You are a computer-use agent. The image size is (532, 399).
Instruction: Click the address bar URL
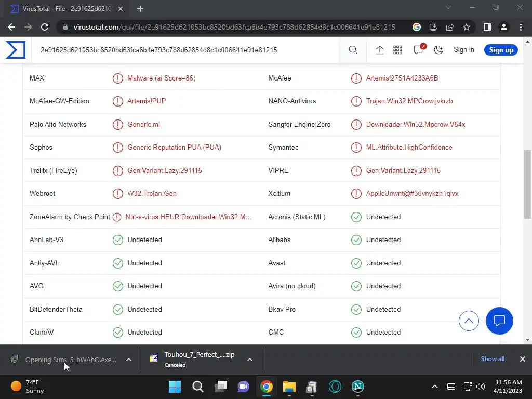coord(234,27)
